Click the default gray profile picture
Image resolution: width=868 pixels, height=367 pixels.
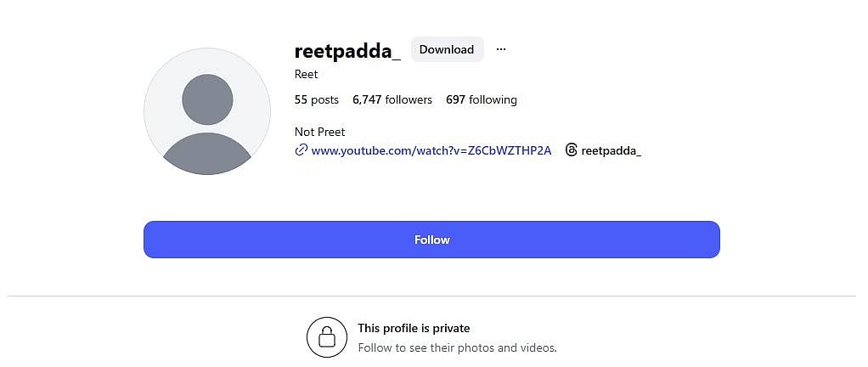[x=206, y=112]
